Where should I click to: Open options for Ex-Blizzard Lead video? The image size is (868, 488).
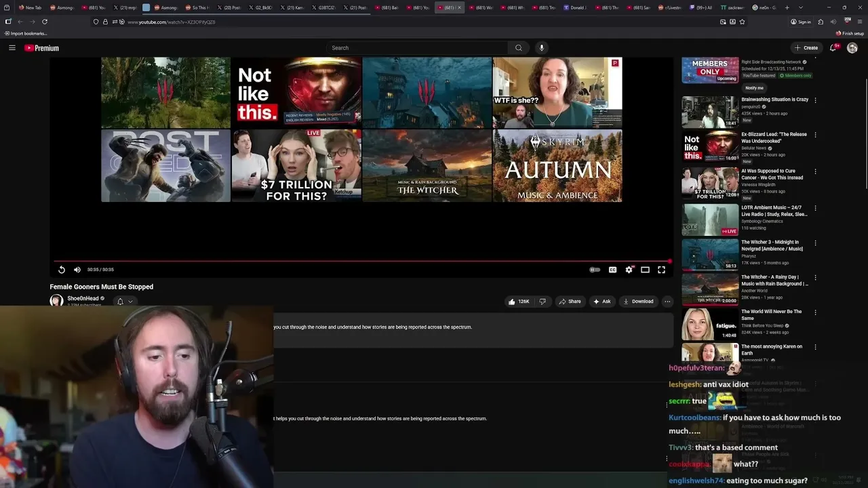815,135
